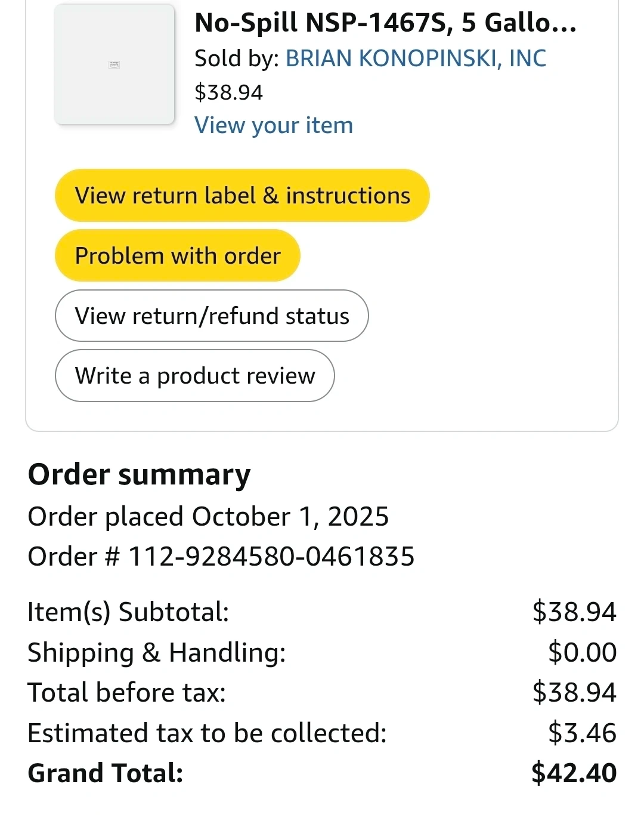Open seller BRIAN KONOPINSKI, INC page
Image resolution: width=644 pixels, height=815 pixels.
[x=416, y=58]
